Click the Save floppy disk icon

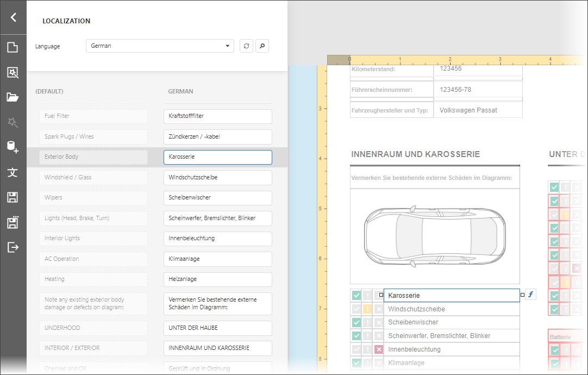(x=12, y=197)
